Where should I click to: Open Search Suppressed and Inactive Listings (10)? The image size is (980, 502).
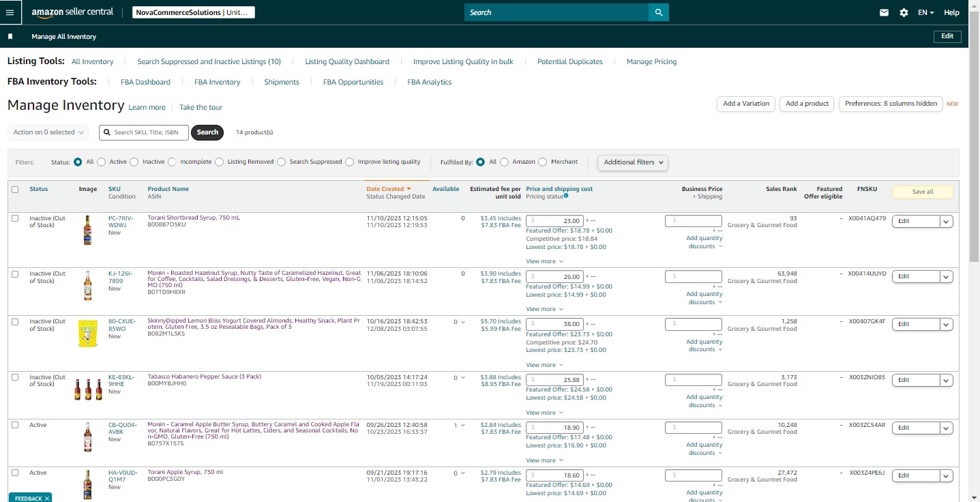point(209,61)
